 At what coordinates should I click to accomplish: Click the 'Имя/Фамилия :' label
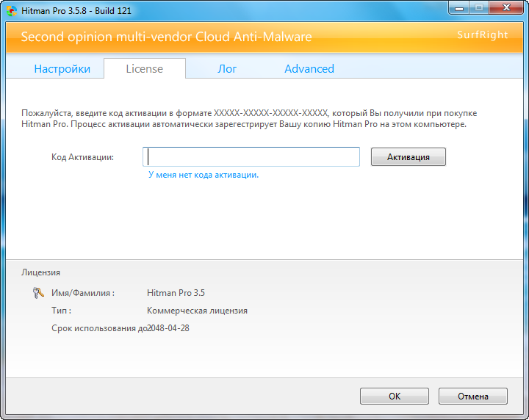pos(83,293)
